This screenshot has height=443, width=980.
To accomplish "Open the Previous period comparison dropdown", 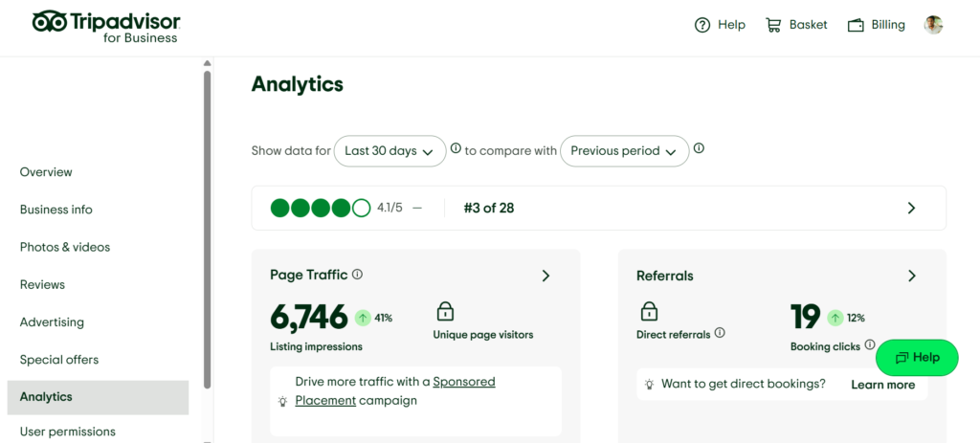I will coord(624,151).
